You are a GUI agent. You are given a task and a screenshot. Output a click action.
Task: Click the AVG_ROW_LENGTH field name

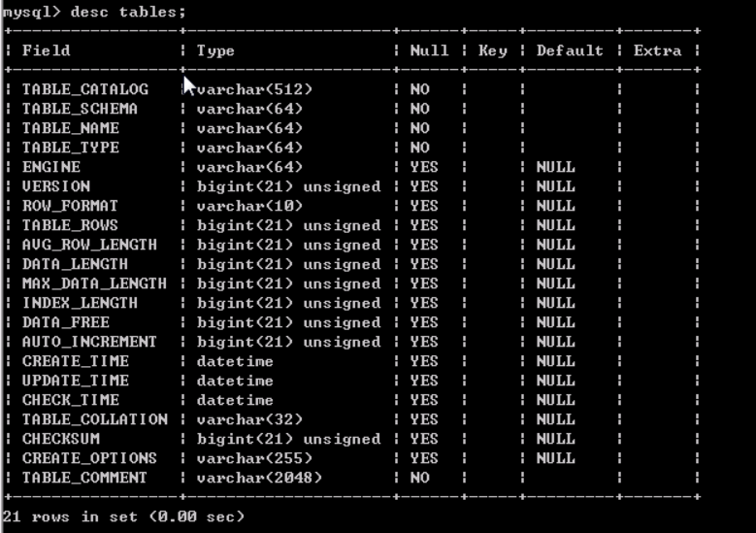(89, 245)
